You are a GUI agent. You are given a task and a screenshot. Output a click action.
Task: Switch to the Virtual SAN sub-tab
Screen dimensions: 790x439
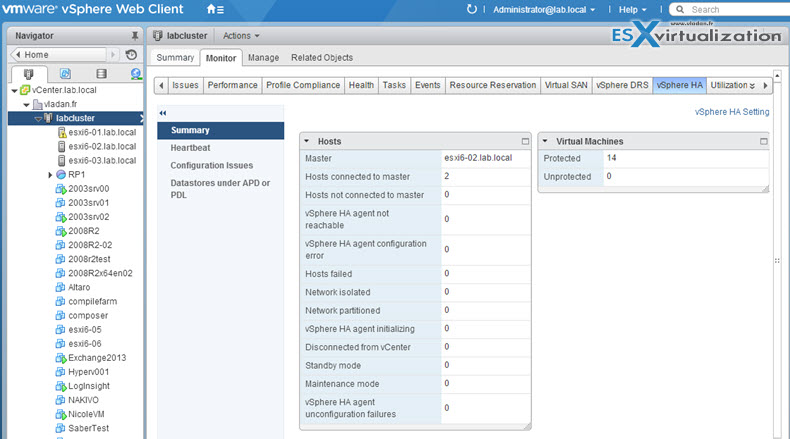(566, 85)
